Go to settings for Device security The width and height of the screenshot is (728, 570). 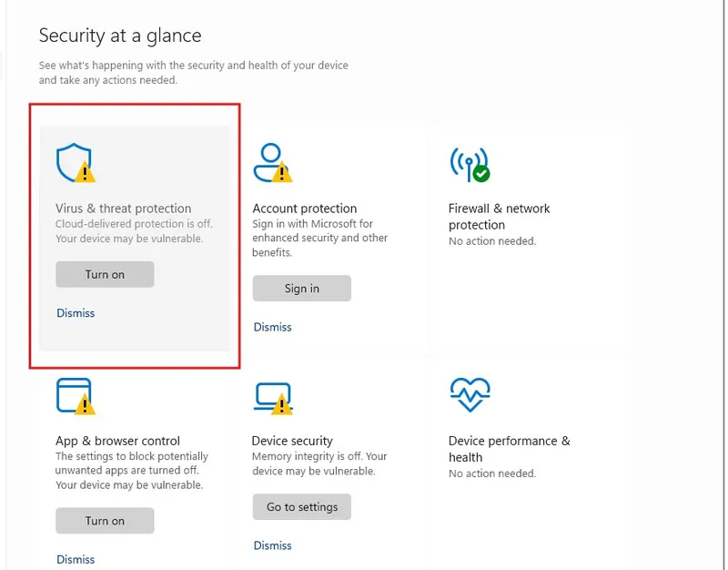click(x=302, y=506)
